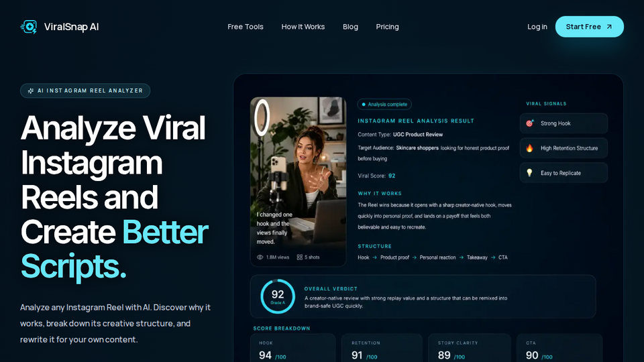Click the reel video thumbnail
Viewport: 644px width, 362px height.
tap(298, 182)
